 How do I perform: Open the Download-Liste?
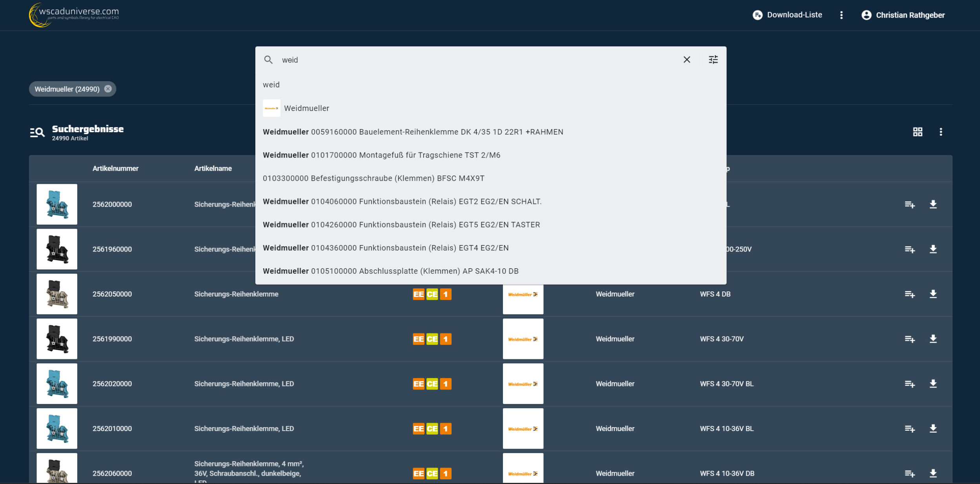pos(787,15)
